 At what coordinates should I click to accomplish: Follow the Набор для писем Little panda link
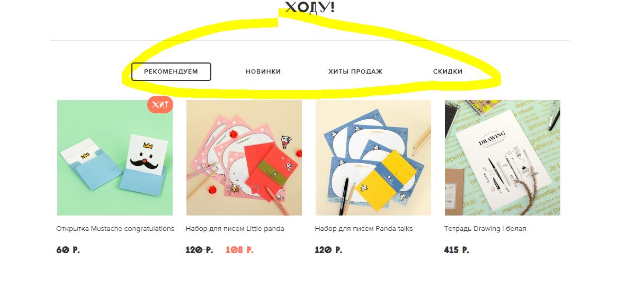[235, 229]
